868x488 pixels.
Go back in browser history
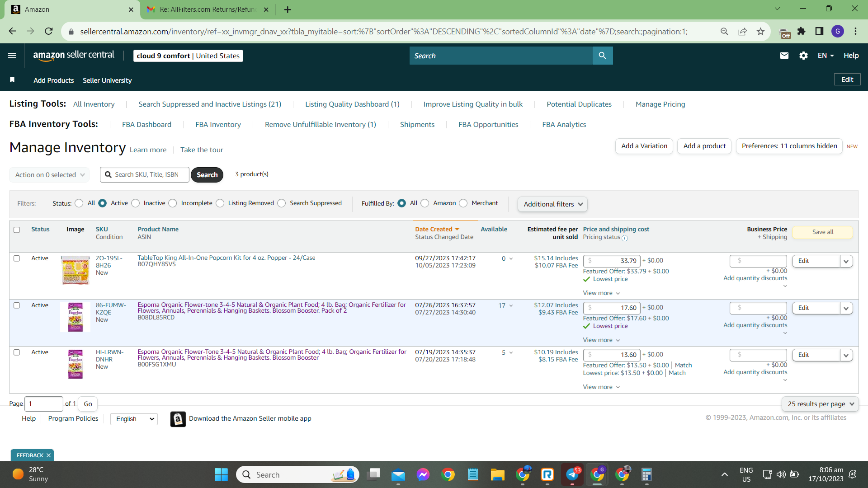click(12, 31)
